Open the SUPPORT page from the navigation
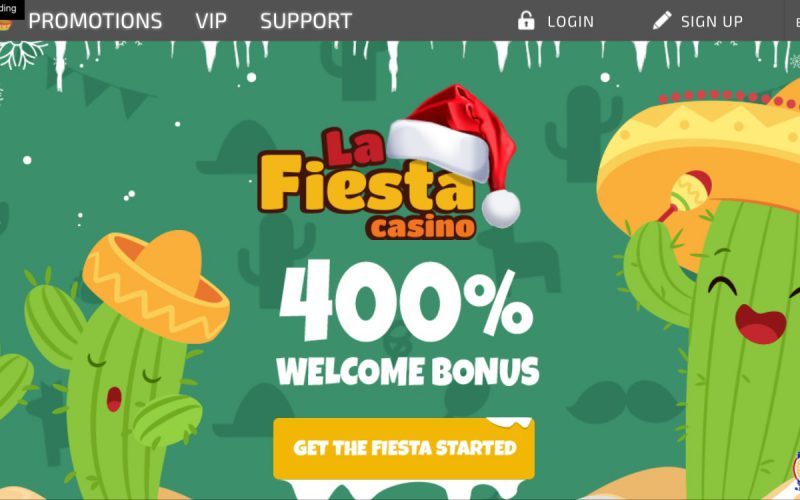 tap(306, 21)
